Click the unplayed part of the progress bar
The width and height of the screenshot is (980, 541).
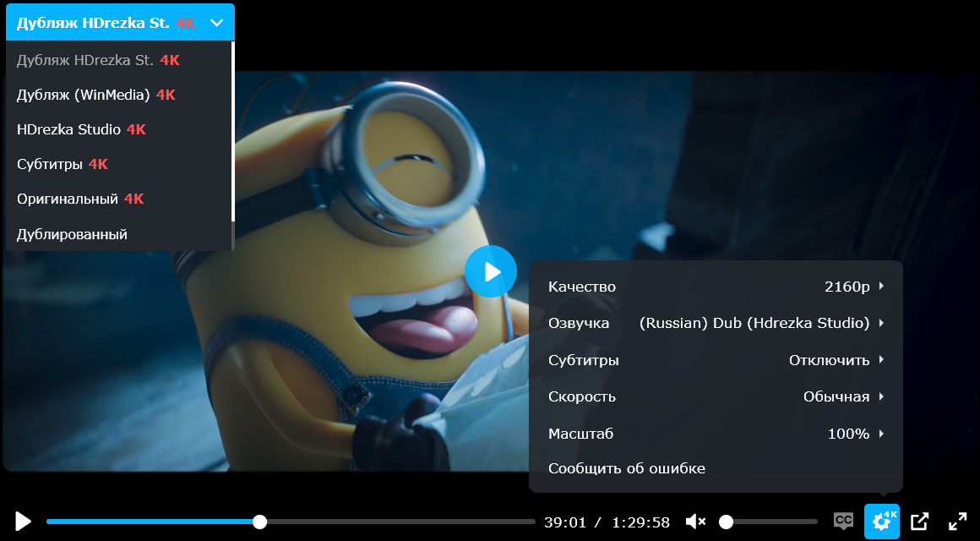[x=401, y=522]
